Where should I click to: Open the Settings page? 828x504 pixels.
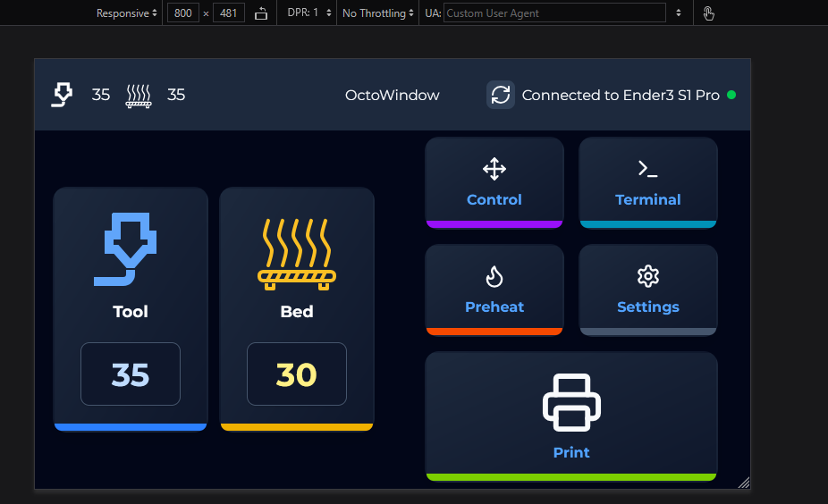click(x=648, y=290)
